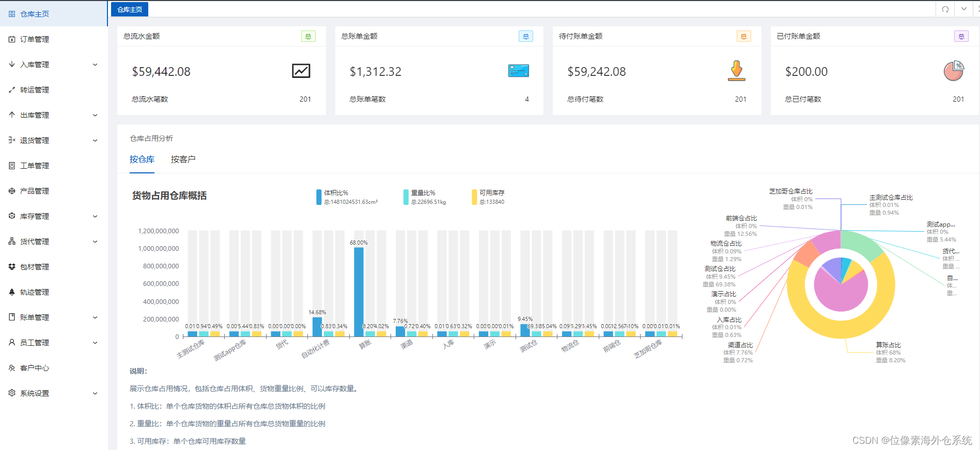Expand the 退货管理 submenu chevron
The width and height of the screenshot is (980, 450).
95,140
